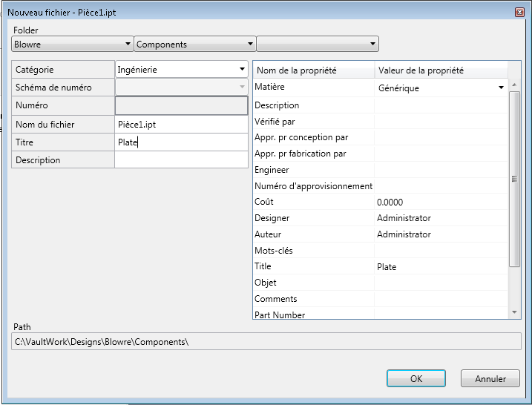Viewport: 532px width, 405px height.
Task: Expand the Components subfolder dropdown
Action: (194, 45)
